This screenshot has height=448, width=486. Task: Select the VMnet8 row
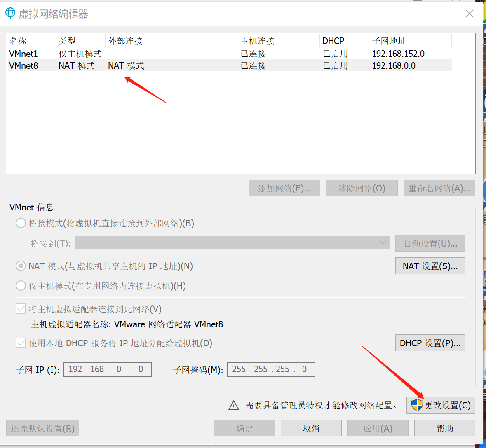230,65
